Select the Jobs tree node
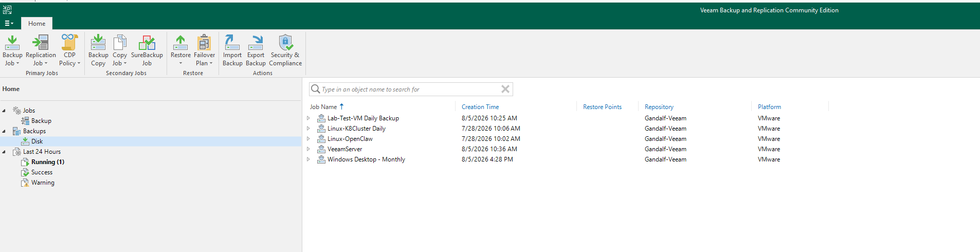 29,111
